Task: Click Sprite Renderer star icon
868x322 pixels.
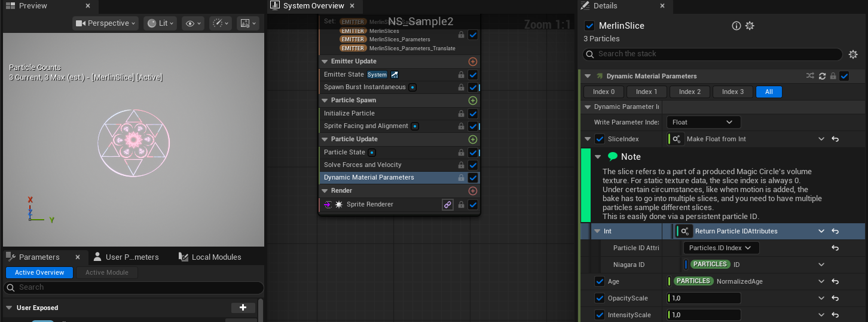Action: tap(339, 205)
